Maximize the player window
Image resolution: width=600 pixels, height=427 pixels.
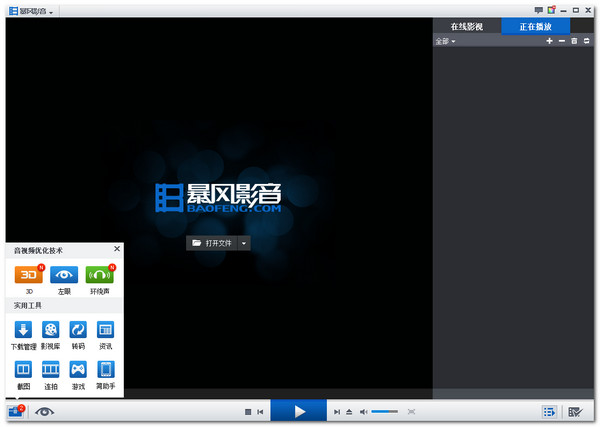[x=576, y=10]
